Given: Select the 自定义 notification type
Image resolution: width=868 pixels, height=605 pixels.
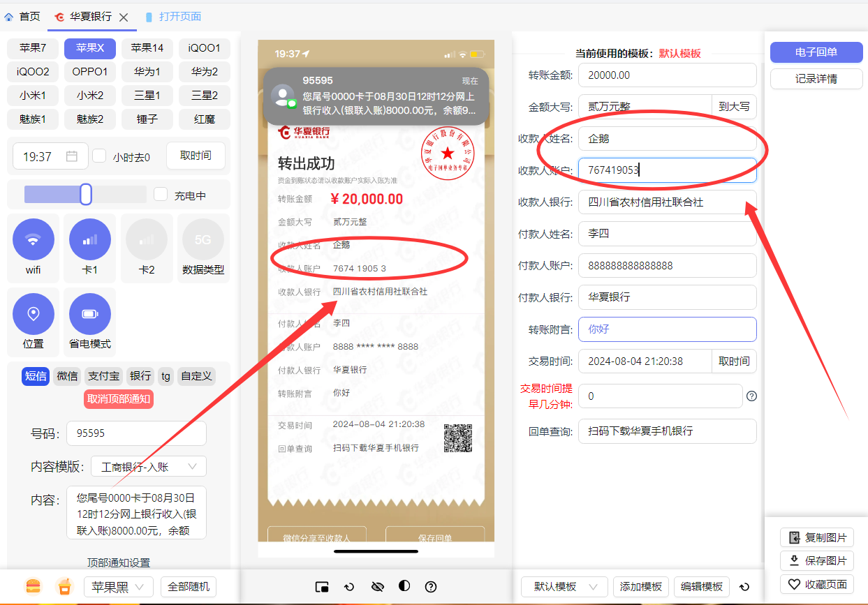Looking at the screenshot, I should [196, 376].
